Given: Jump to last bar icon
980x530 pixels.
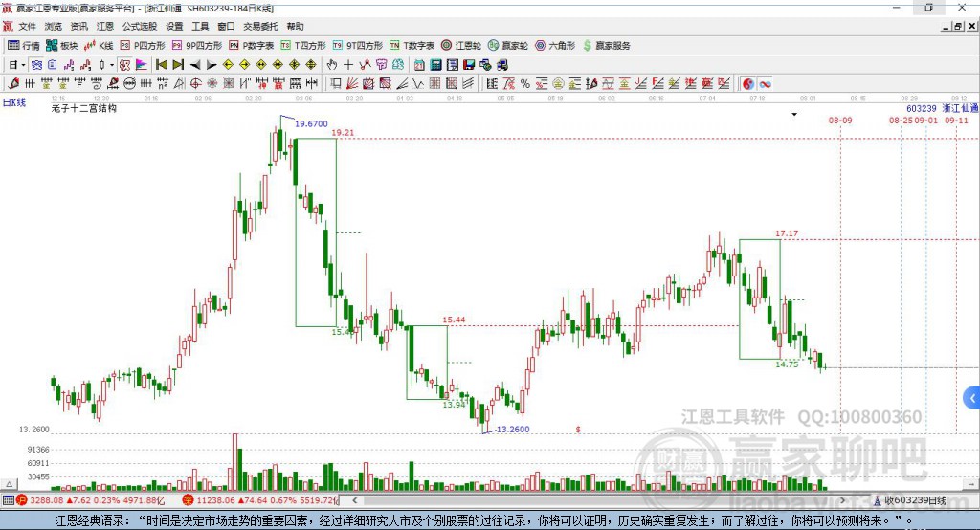Looking at the screenshot, I should 178,65.
